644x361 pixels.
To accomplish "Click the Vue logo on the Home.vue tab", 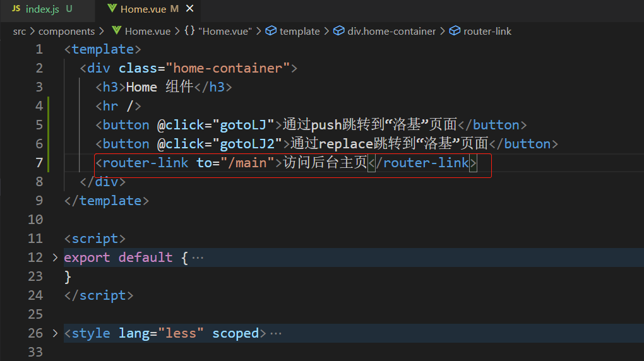I will pos(112,9).
